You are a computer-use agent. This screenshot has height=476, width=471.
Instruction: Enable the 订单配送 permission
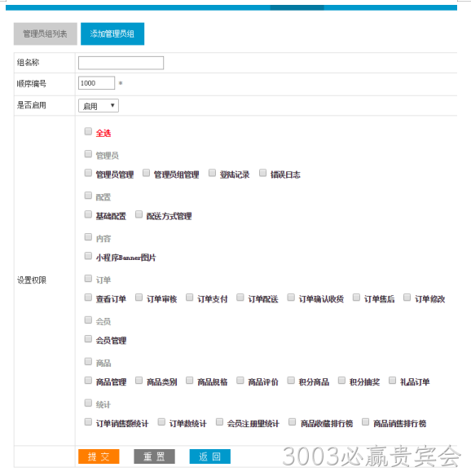240,297
